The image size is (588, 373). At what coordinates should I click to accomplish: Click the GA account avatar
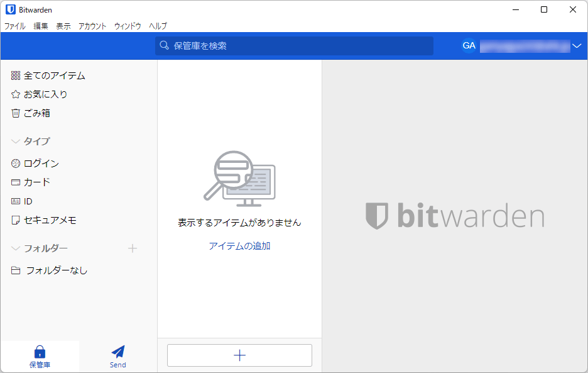469,45
